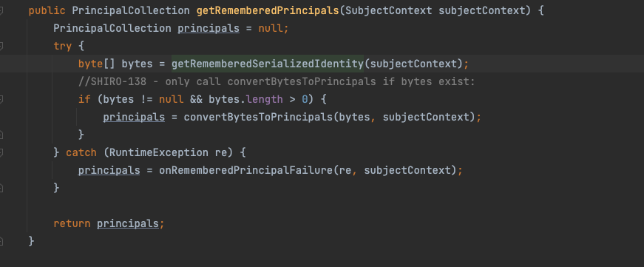
Task: Fold the catch block via gutter marker
Action: [1, 152]
